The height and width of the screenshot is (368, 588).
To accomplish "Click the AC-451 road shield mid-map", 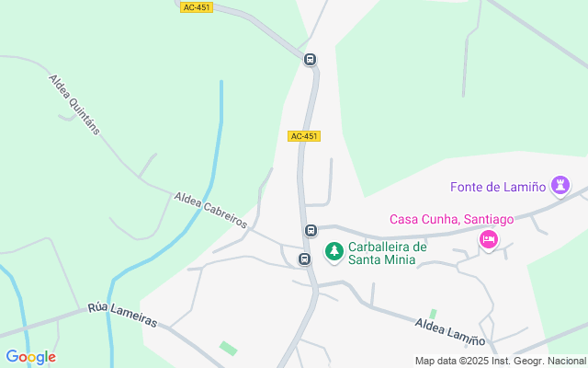I will coord(304,136).
